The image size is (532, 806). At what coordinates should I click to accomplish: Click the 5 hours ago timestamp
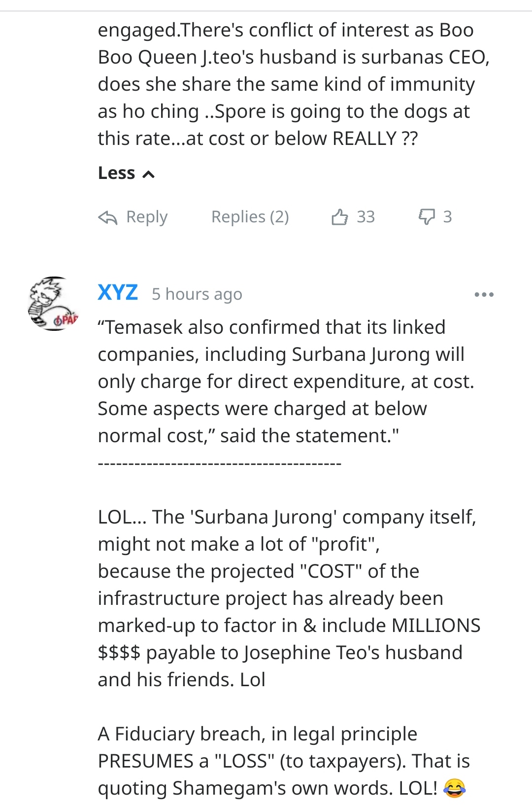click(x=197, y=294)
